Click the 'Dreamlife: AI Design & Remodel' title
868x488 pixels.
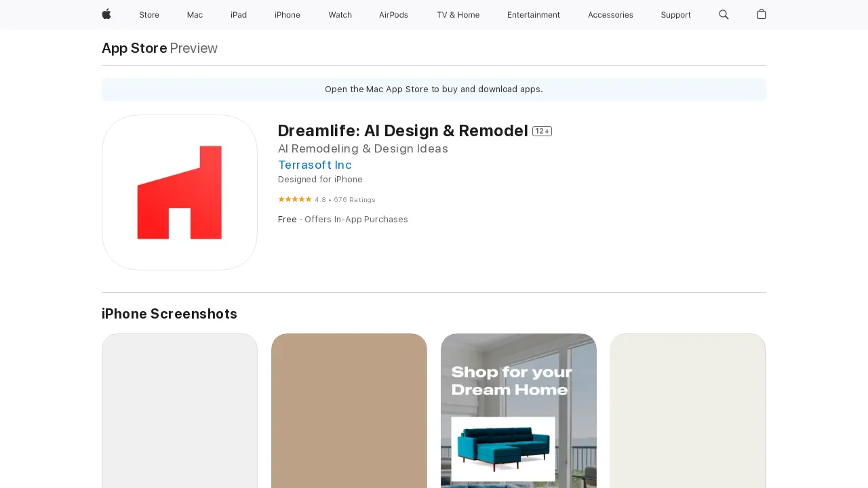pyautogui.click(x=403, y=131)
